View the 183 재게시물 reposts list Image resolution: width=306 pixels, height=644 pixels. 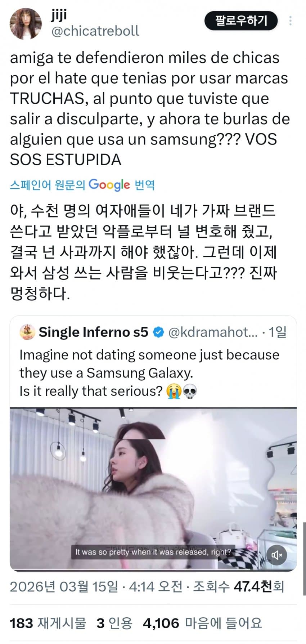pyautogui.click(x=48, y=623)
